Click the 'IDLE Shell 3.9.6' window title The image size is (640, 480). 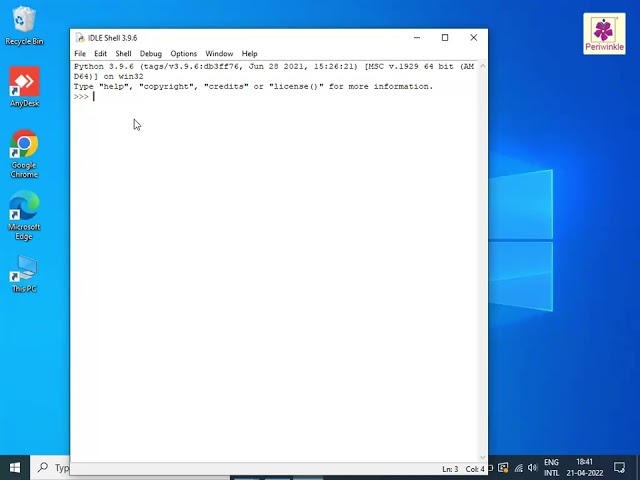coord(113,38)
